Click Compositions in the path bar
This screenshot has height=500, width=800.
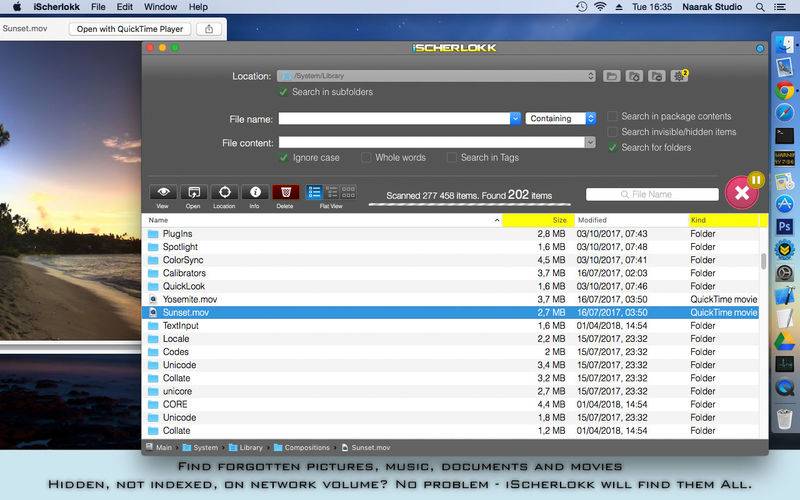(x=302, y=447)
